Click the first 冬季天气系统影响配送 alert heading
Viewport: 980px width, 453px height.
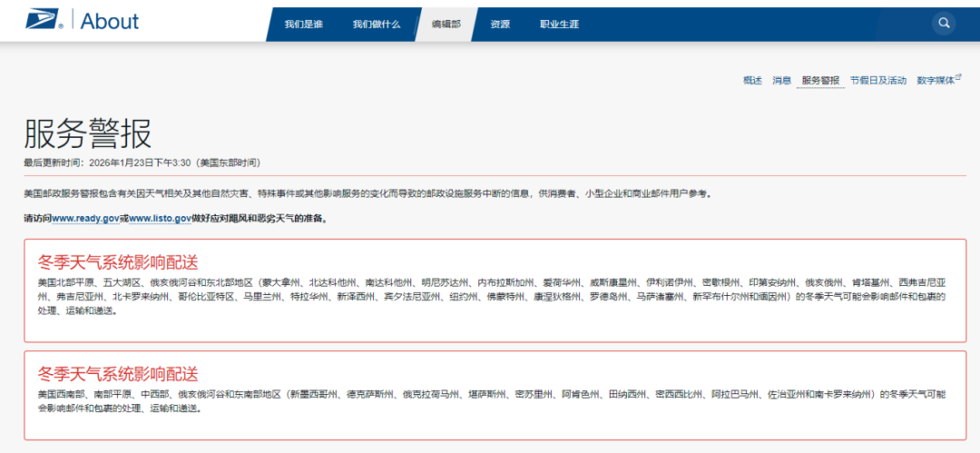118,262
